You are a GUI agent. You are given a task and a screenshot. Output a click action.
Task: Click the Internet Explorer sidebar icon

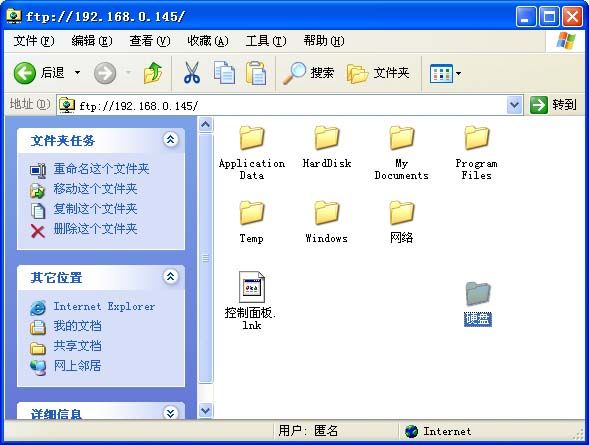pyautogui.click(x=38, y=308)
